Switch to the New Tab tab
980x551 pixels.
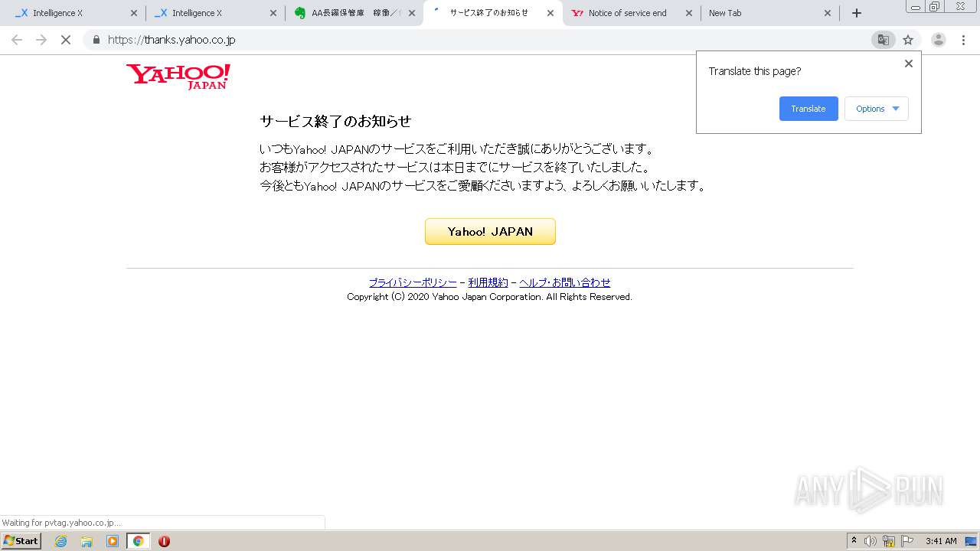(769, 13)
